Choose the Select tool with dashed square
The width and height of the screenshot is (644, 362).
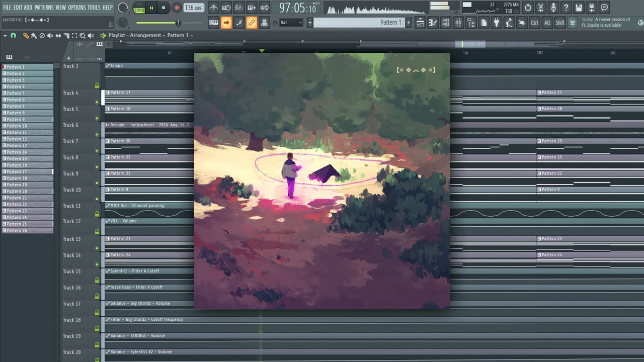point(74,36)
